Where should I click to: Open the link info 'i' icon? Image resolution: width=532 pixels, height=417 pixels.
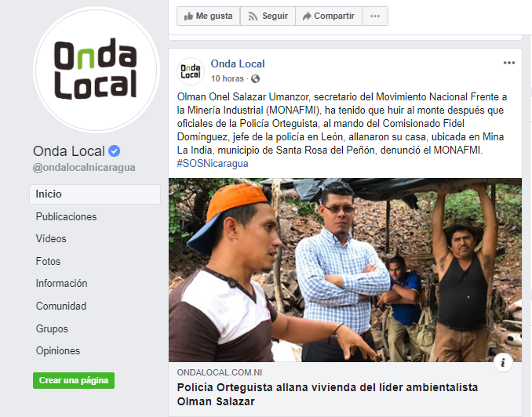[x=503, y=362]
